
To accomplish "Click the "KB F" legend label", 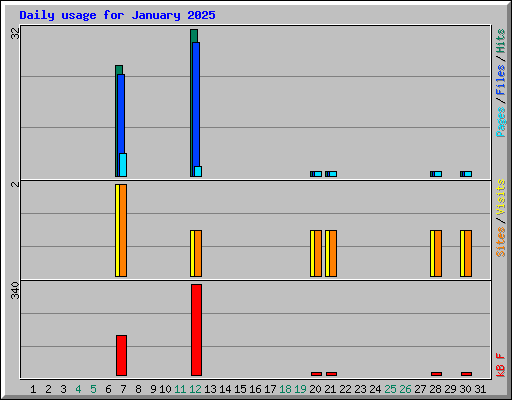I will click(x=501, y=365).
